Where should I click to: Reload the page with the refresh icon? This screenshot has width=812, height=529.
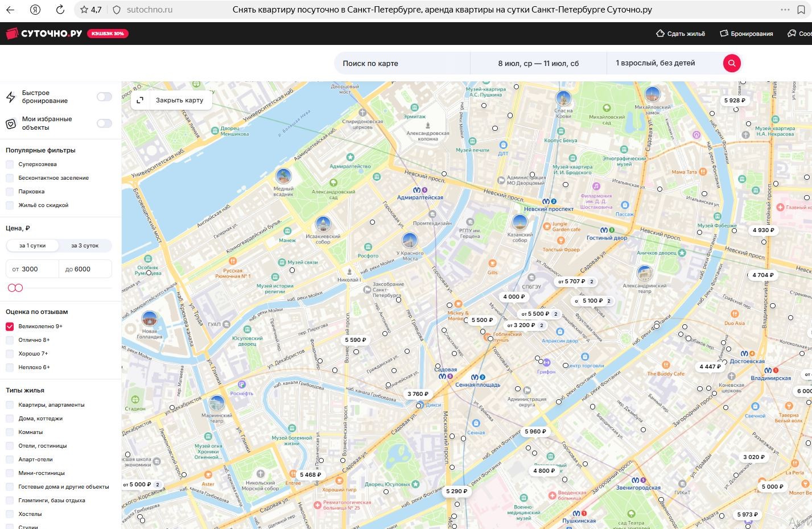[60, 10]
